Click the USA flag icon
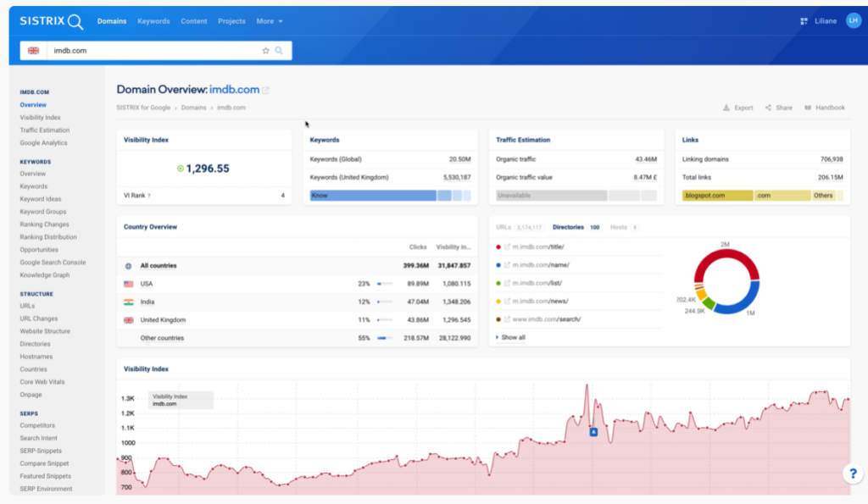The image size is (868, 504). click(129, 284)
